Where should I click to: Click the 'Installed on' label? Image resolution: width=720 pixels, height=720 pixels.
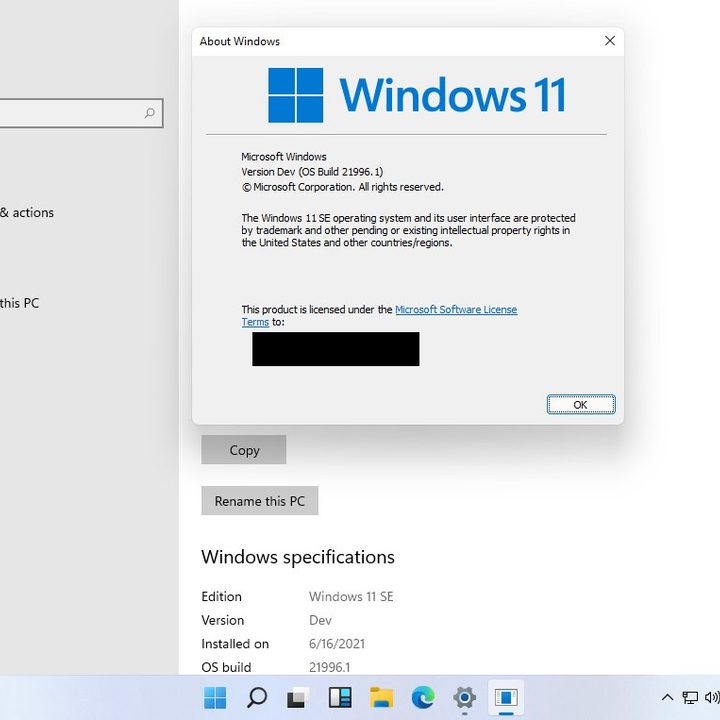click(x=235, y=644)
